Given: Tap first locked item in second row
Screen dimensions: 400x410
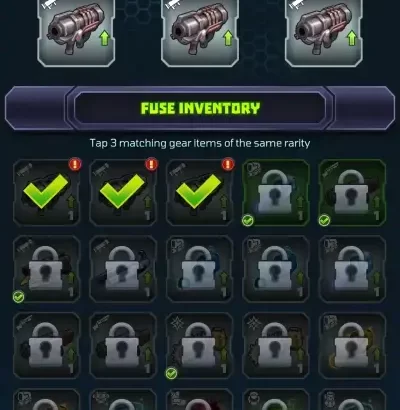Looking at the screenshot, I should point(47,269).
